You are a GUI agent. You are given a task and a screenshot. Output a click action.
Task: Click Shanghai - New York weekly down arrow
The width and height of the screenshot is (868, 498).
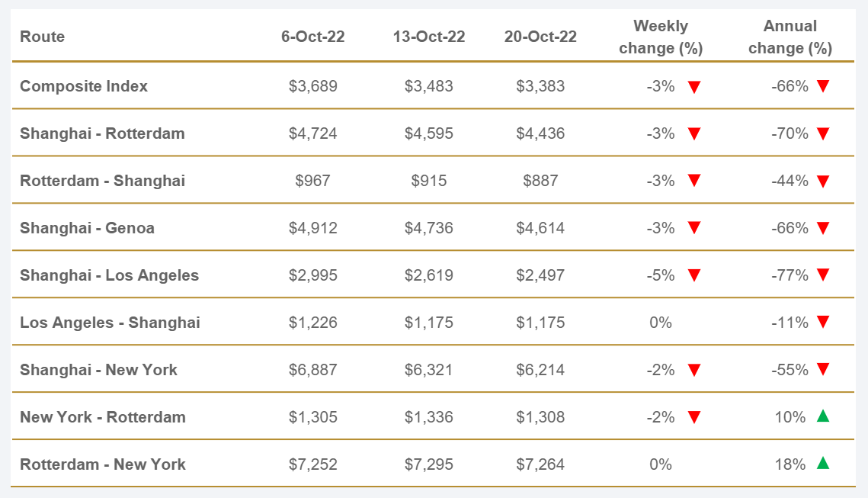(x=693, y=371)
